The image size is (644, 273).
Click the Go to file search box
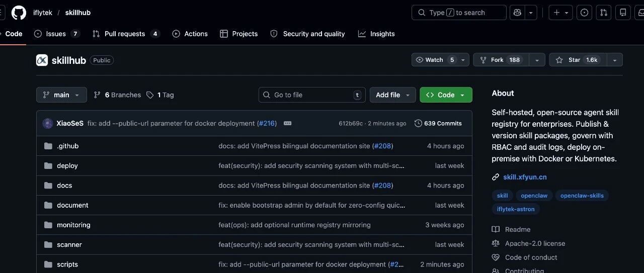(312, 95)
